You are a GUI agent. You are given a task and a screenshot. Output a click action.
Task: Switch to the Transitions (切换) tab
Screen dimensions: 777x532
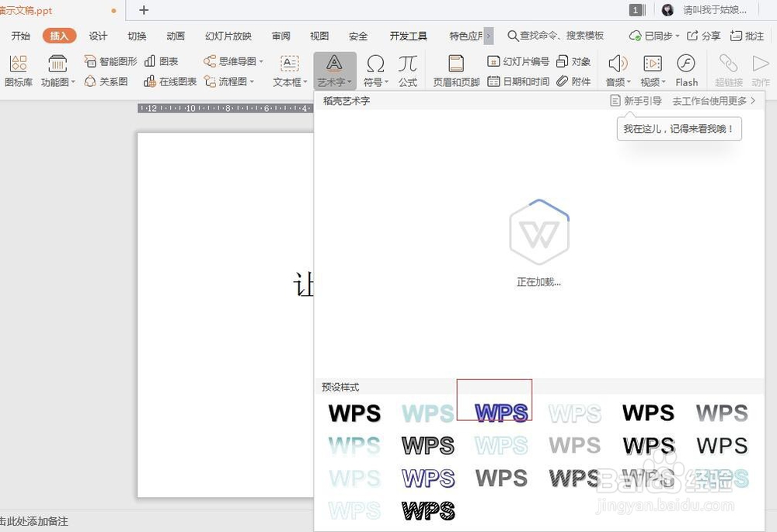tap(137, 36)
